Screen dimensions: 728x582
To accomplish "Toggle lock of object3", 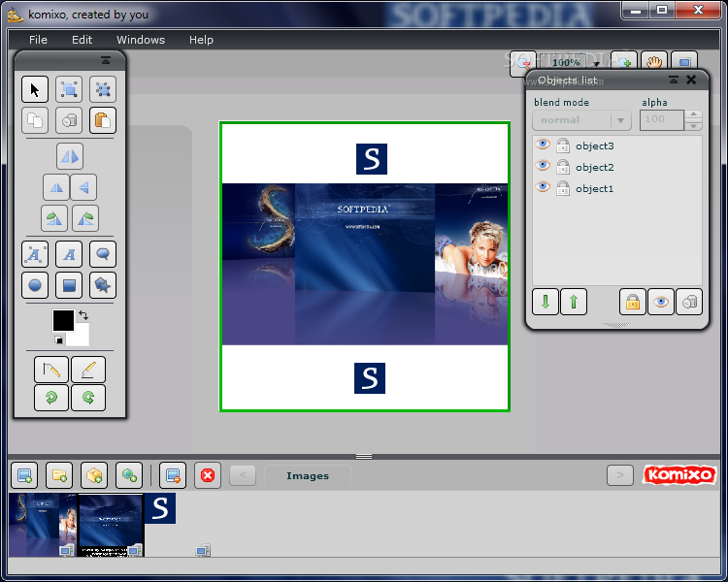I will [x=563, y=145].
